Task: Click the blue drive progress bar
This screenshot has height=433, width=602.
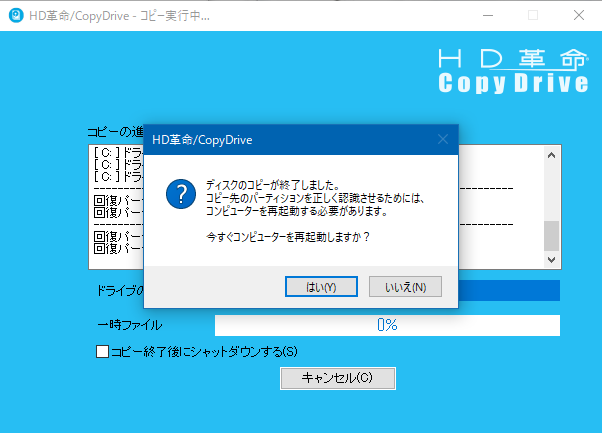Action: click(509, 290)
